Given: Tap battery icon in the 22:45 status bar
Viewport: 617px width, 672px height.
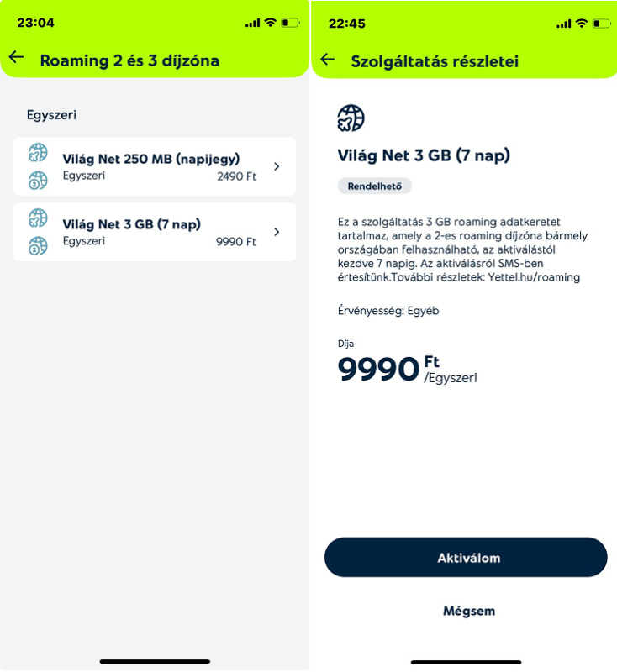Looking at the screenshot, I should click(601, 24).
